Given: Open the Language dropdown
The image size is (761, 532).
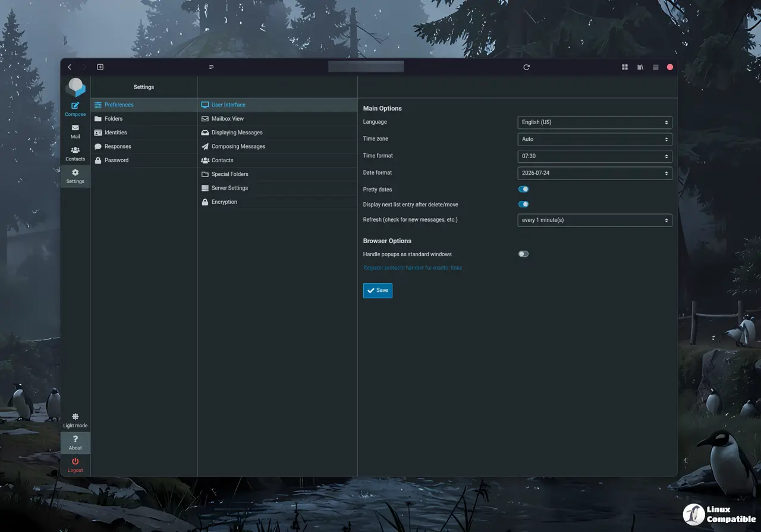Looking at the screenshot, I should click(x=595, y=122).
